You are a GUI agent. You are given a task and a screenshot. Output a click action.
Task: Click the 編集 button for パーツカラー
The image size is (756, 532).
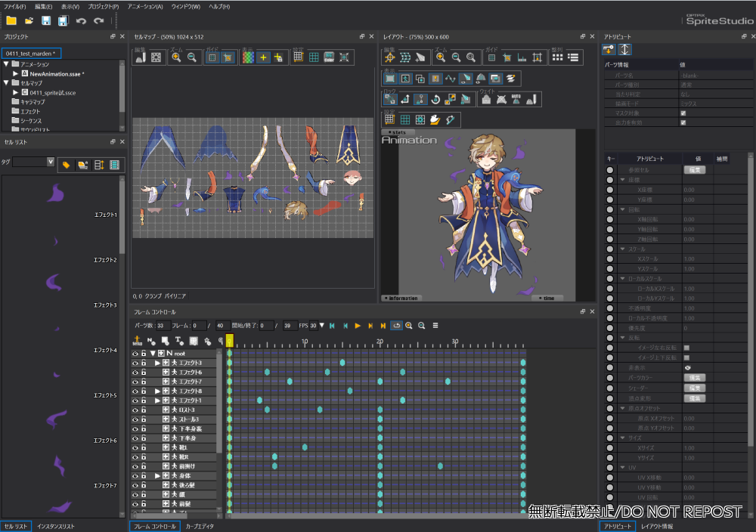(694, 377)
